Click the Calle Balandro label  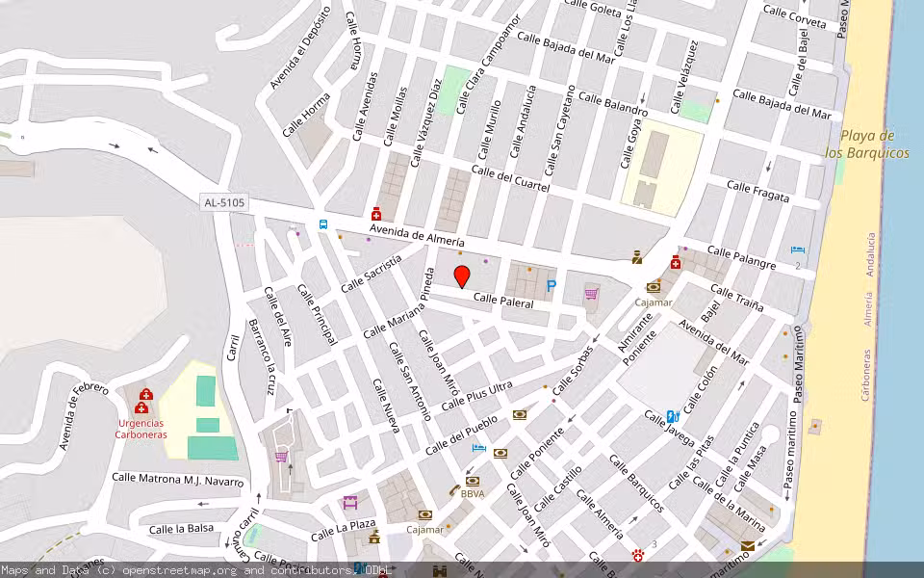(613, 104)
